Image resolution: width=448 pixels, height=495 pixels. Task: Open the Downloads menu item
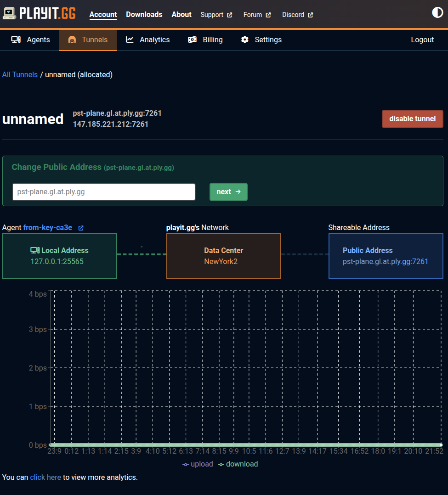point(144,14)
